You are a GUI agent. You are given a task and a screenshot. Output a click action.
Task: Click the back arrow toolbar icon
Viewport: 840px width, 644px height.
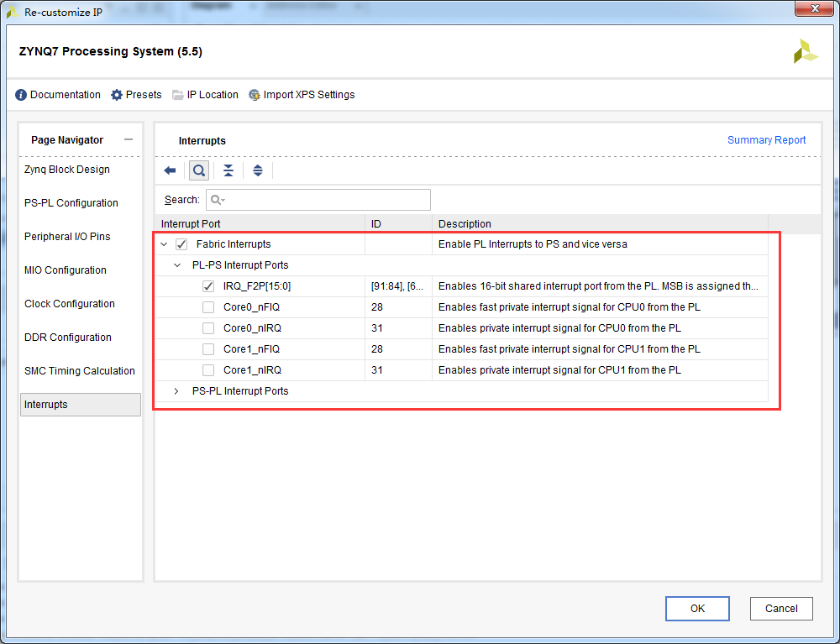pyautogui.click(x=170, y=170)
